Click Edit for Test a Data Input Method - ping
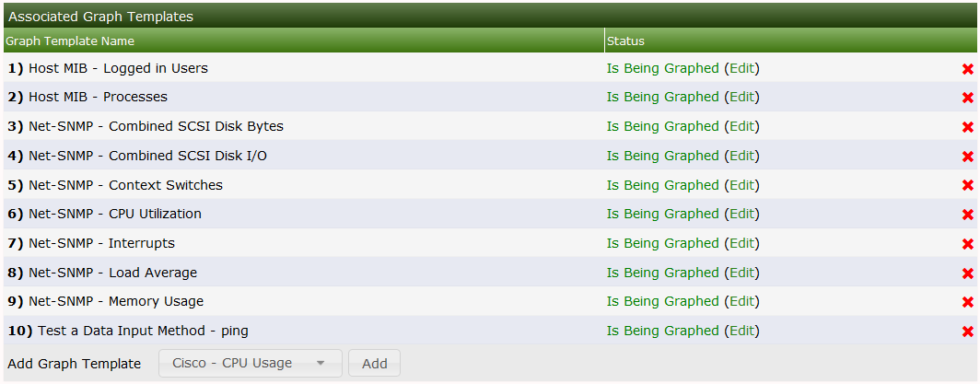980x384 pixels. pos(741,331)
